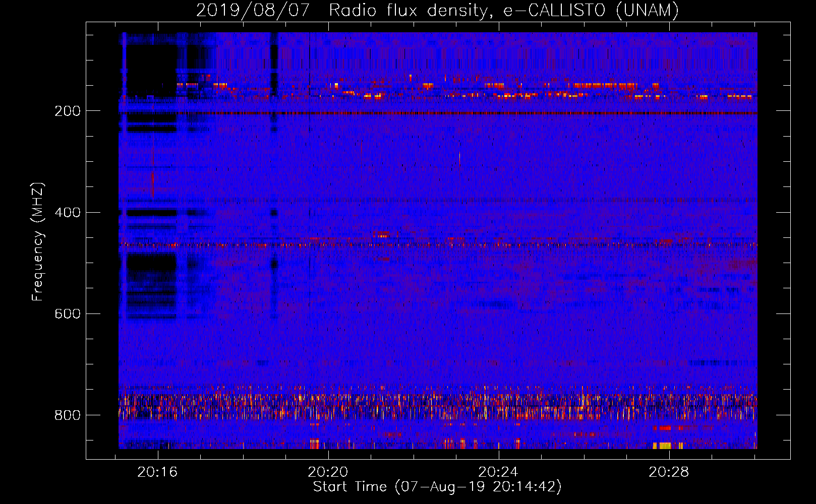The width and height of the screenshot is (816, 504).
Task: Select the 200 frequency tick label
Action: tap(67, 111)
